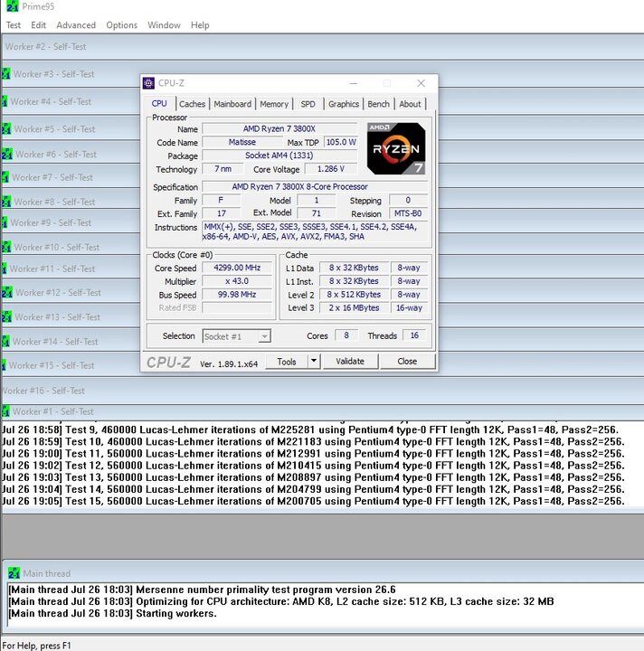Click the Level 2 cache value 8 x 512 KBytes

354,295
